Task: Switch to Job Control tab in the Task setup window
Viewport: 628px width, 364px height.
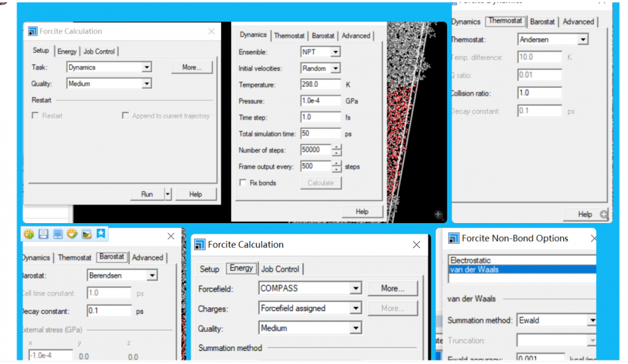Action: (x=99, y=52)
